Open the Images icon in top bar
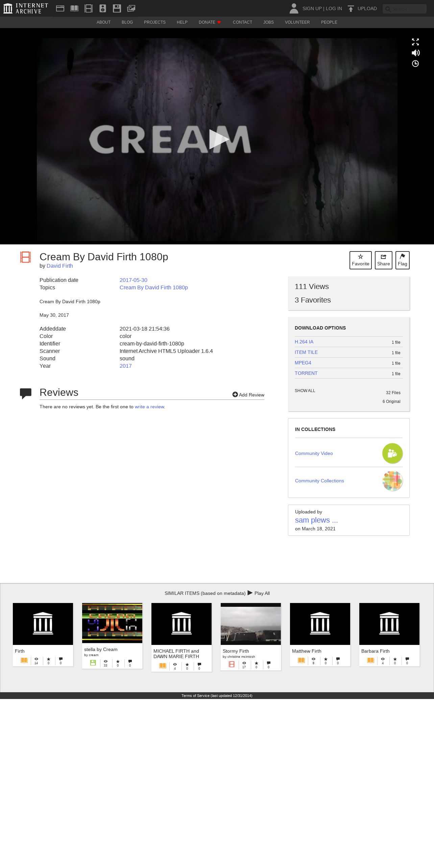Image resolution: width=434 pixels, height=868 pixels. point(131,8)
